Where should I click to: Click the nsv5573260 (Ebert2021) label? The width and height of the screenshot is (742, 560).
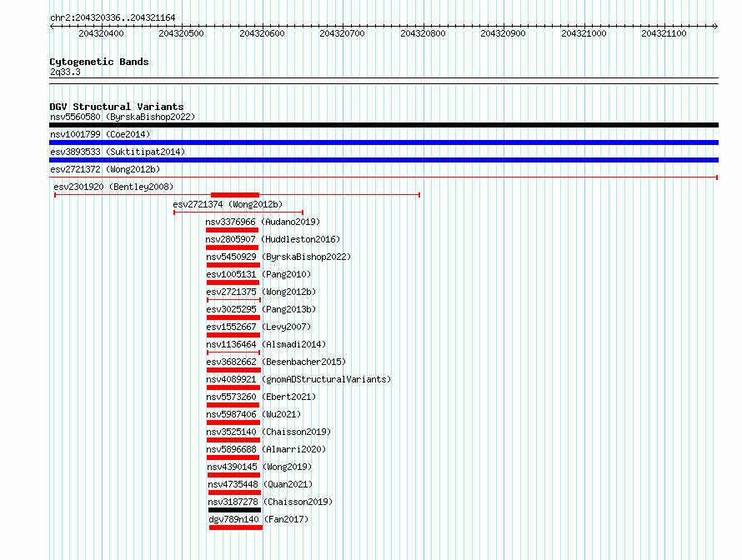click(261, 397)
